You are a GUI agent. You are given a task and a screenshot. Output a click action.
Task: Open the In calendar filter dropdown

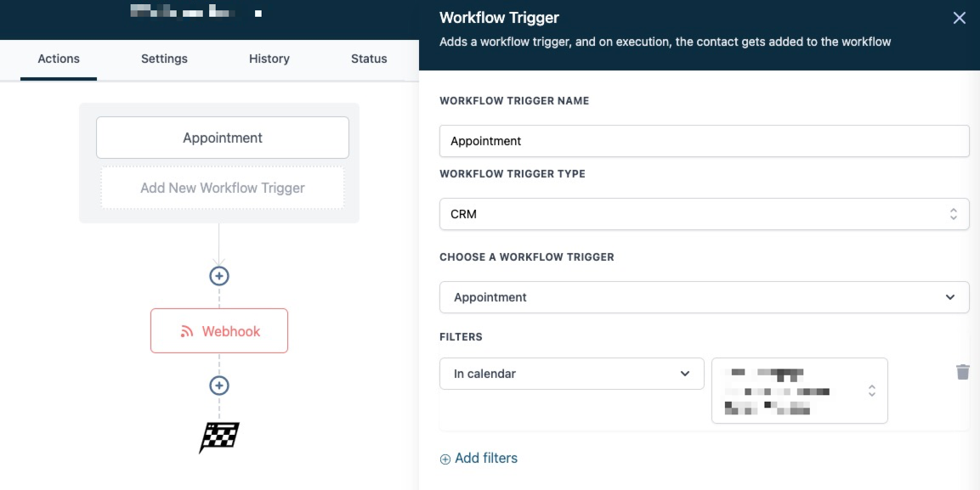572,374
